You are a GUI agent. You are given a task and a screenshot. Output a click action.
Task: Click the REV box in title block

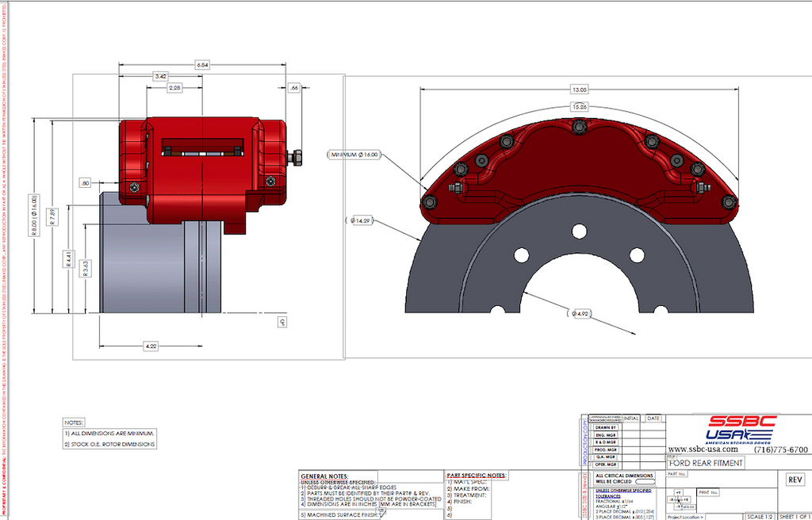tap(795, 480)
